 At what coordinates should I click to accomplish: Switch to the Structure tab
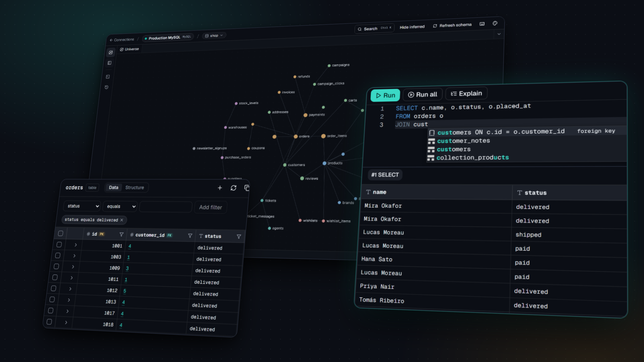(135, 188)
